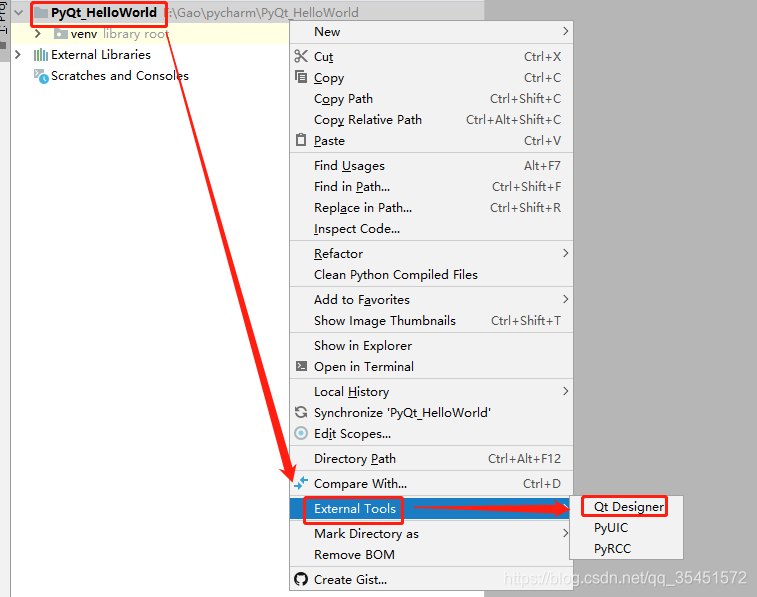Select the Scratches and Consoles item
757x597 pixels.
(120, 76)
